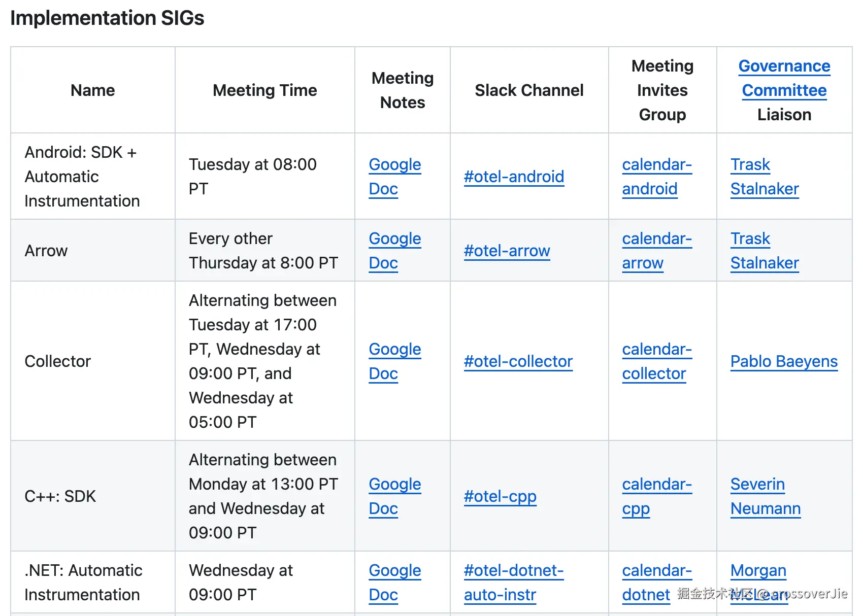The width and height of the screenshot is (863, 616).
Task: Open the calendar-dotnet invites group link
Action: click(x=656, y=571)
